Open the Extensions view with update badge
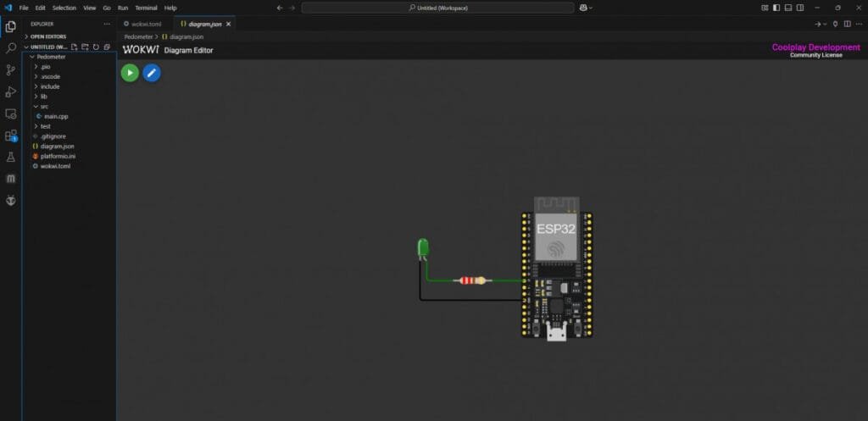 10,136
